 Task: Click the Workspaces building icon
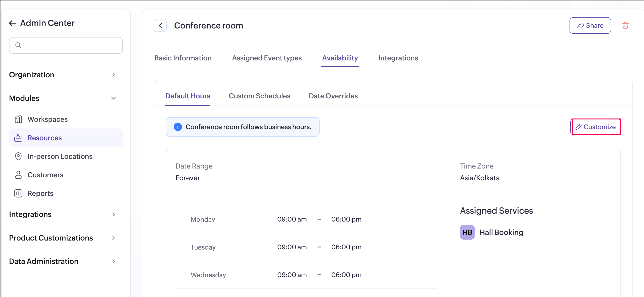18,119
